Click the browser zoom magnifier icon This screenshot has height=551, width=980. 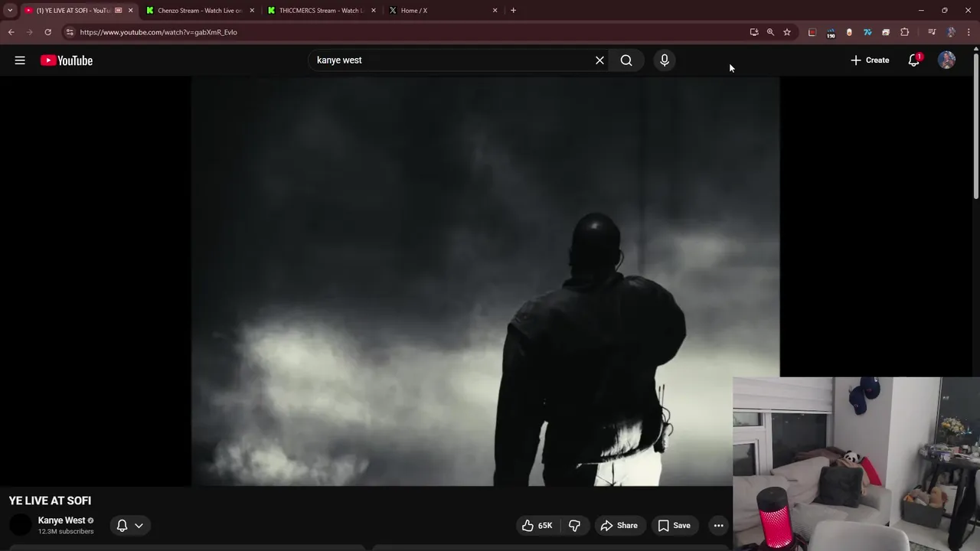coord(770,32)
